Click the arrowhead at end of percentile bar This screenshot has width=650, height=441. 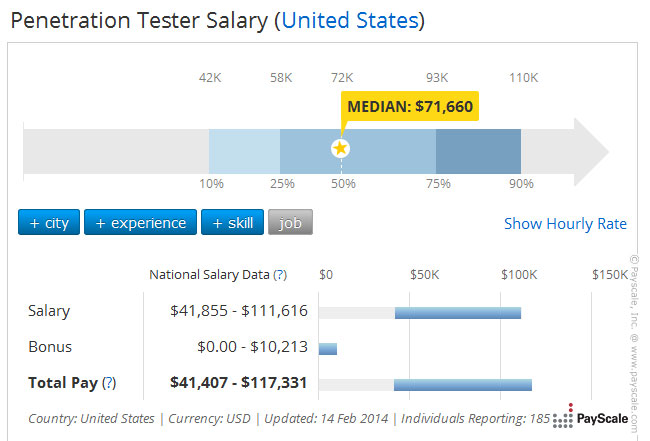coord(592,150)
